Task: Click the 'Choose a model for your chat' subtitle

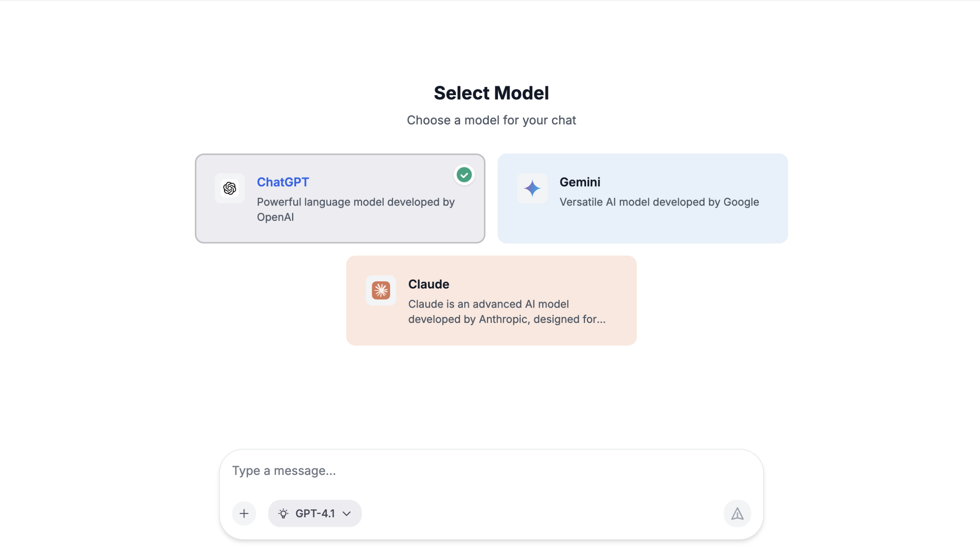Action: [491, 120]
